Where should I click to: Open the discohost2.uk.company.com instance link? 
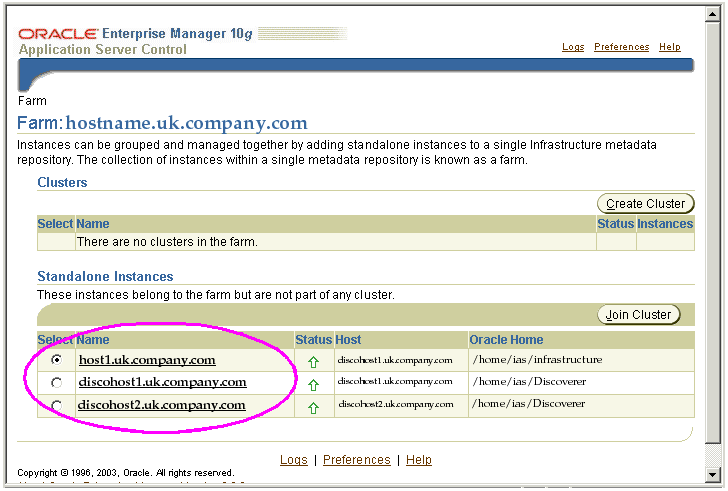click(x=162, y=405)
